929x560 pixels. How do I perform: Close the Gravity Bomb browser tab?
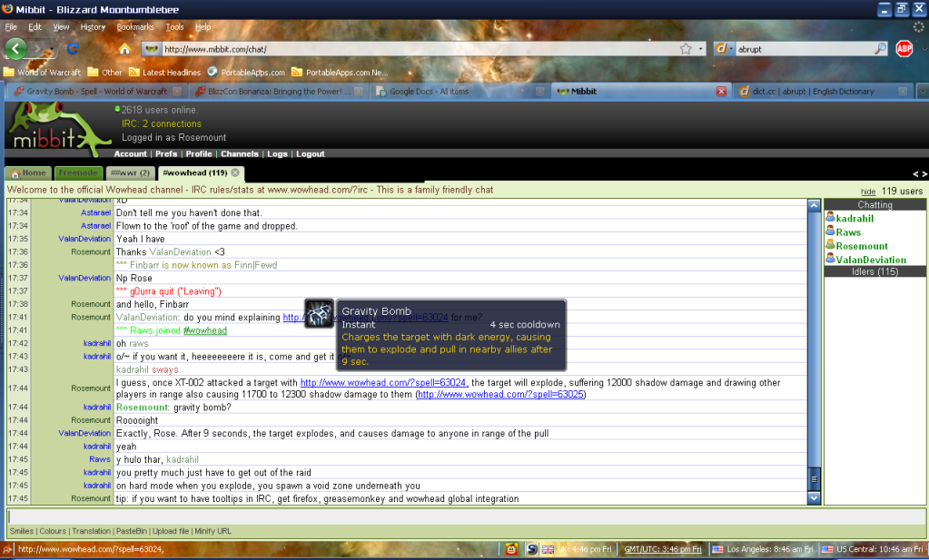[176, 91]
